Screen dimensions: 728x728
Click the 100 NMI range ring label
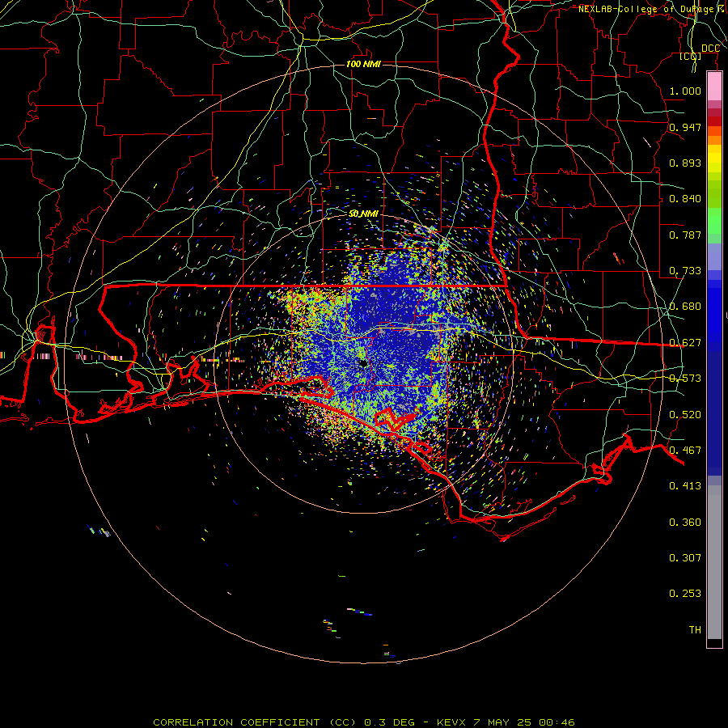pyautogui.click(x=363, y=64)
